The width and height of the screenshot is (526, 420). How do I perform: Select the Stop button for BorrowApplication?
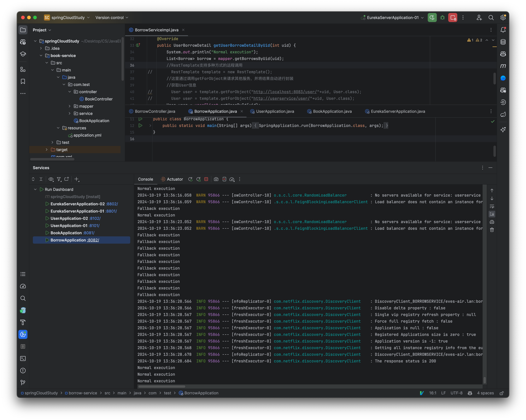pyautogui.click(x=206, y=179)
